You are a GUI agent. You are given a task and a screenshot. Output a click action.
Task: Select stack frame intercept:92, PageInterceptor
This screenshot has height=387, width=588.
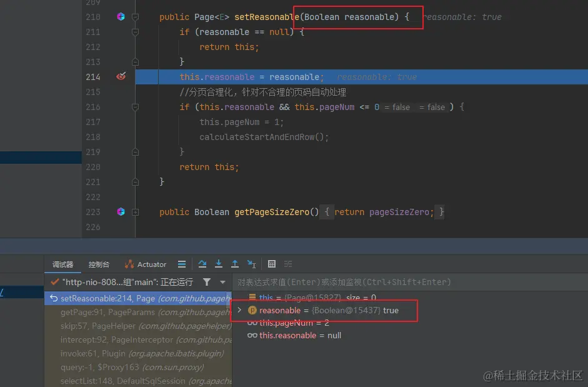[138, 339]
